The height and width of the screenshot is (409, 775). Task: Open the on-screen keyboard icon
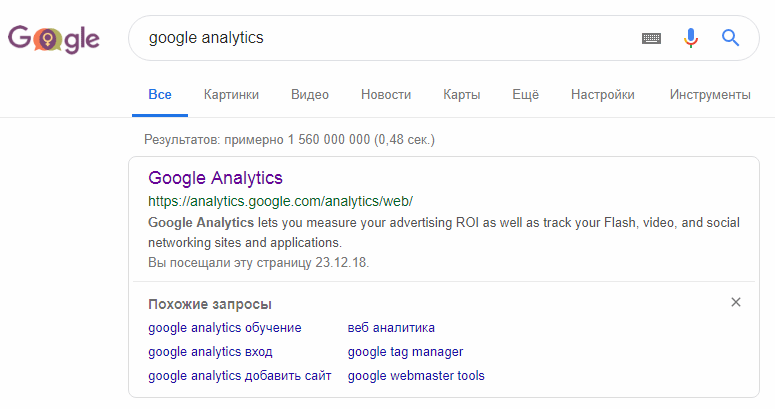coord(651,38)
